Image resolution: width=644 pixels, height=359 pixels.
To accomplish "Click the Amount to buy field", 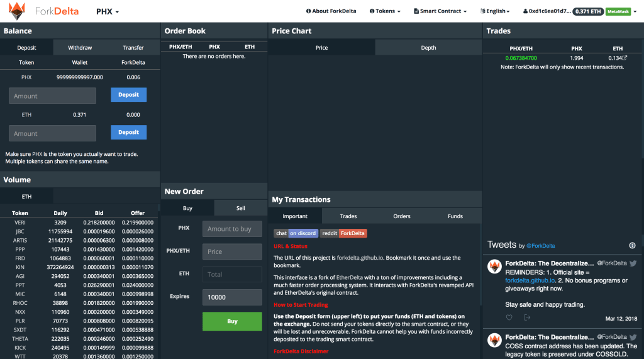I will (x=232, y=229).
